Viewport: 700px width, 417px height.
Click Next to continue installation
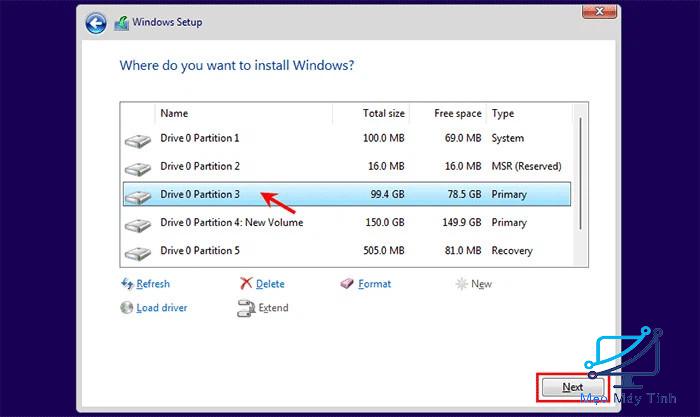click(x=573, y=387)
